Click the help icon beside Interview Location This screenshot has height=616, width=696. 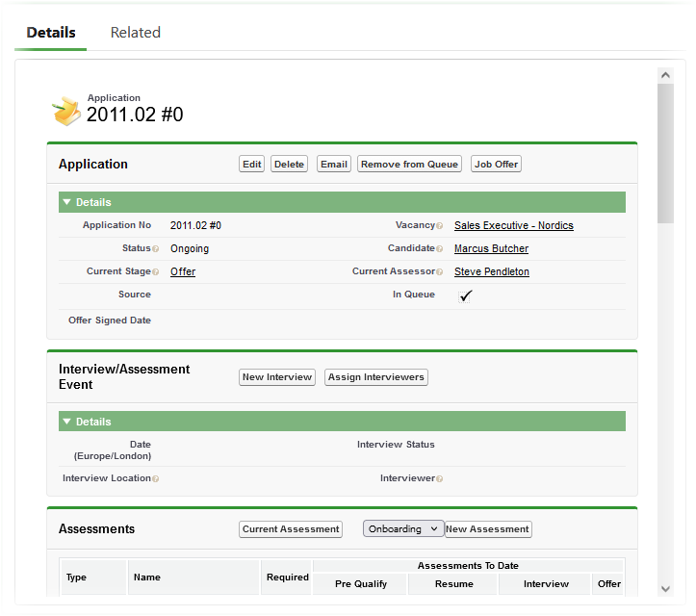156,478
